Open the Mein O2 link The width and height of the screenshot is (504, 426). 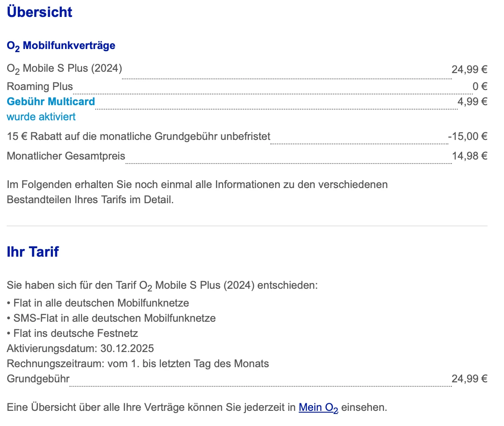point(318,407)
